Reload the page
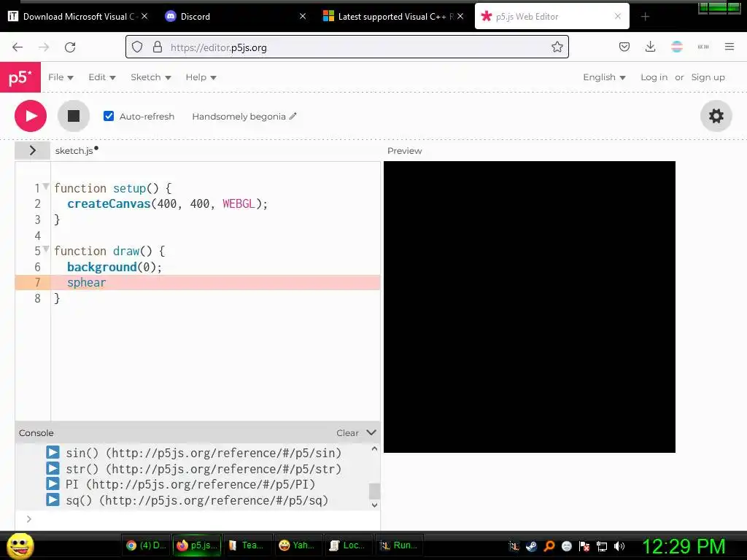747x560 pixels. click(x=70, y=47)
